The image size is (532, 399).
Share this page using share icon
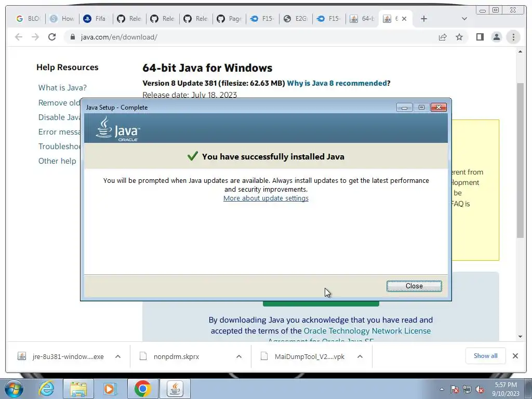(443, 37)
